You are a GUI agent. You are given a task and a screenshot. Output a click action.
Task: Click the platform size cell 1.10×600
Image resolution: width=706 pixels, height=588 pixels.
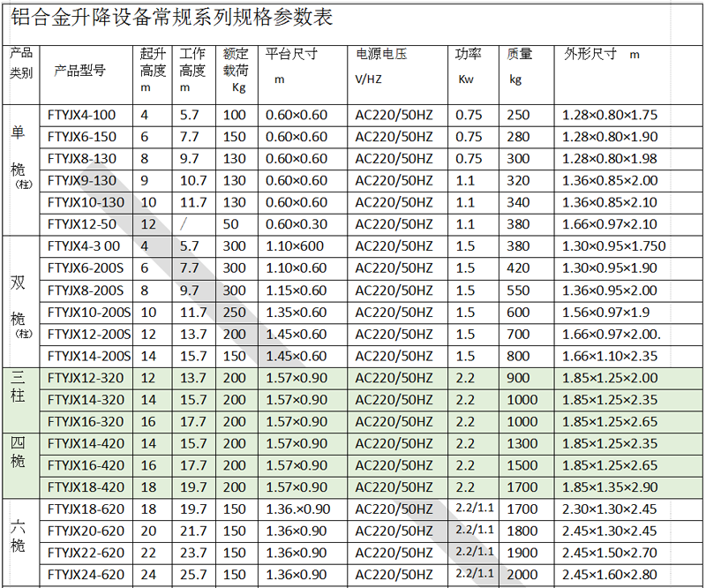(296, 246)
